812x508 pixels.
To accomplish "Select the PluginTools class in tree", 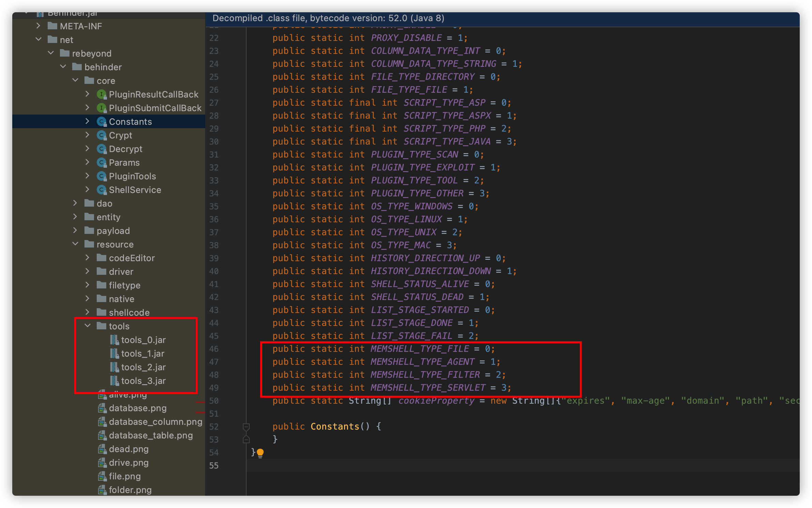I will tap(132, 176).
